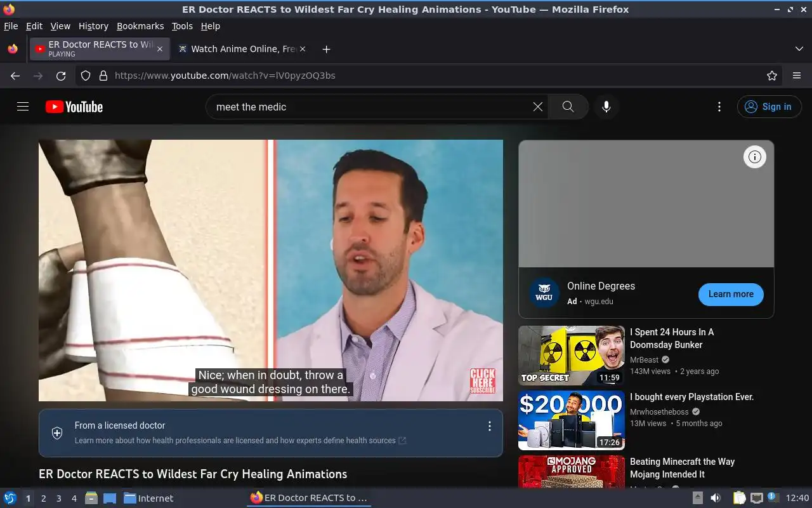The image size is (812, 508).
Task: Click the video player area
Action: (271, 271)
